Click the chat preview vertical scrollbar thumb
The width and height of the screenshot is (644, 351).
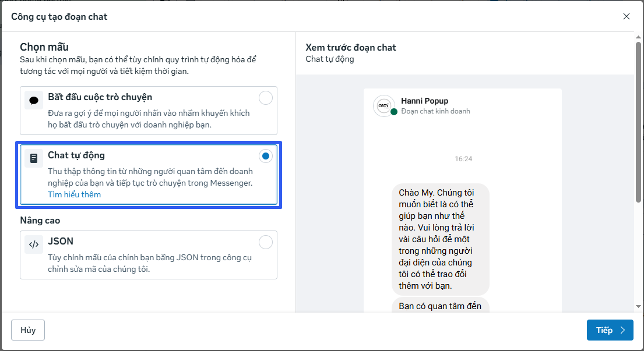pyautogui.click(x=638, y=122)
